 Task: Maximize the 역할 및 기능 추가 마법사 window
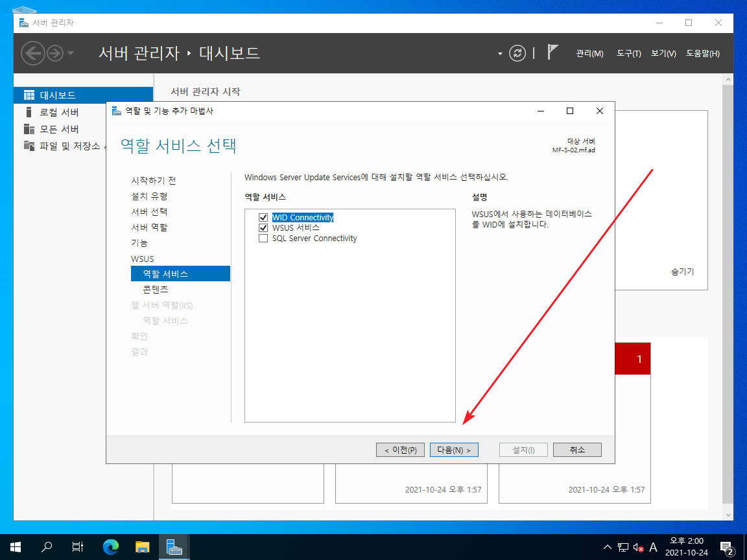570,111
